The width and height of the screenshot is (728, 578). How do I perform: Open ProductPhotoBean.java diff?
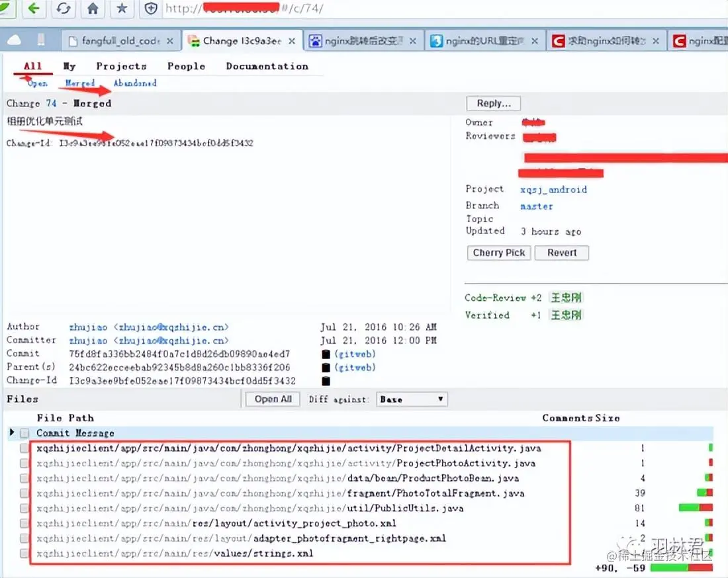[278, 478]
